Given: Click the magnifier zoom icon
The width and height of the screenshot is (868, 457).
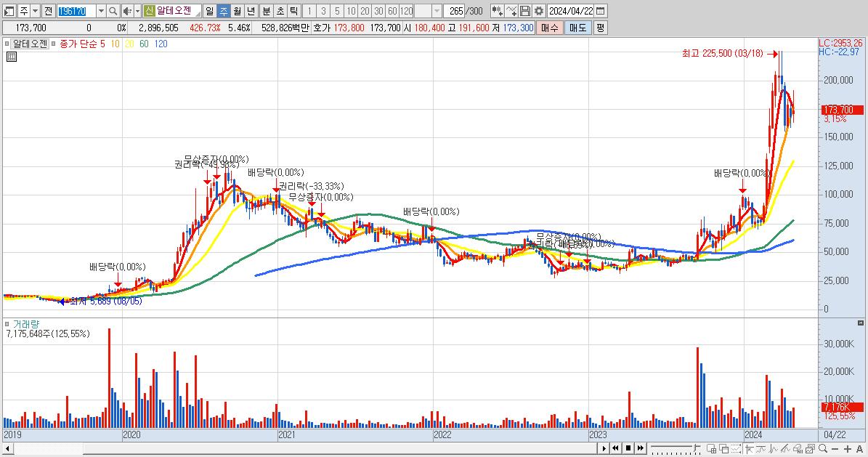Looking at the screenshot, I should tap(823, 448).
